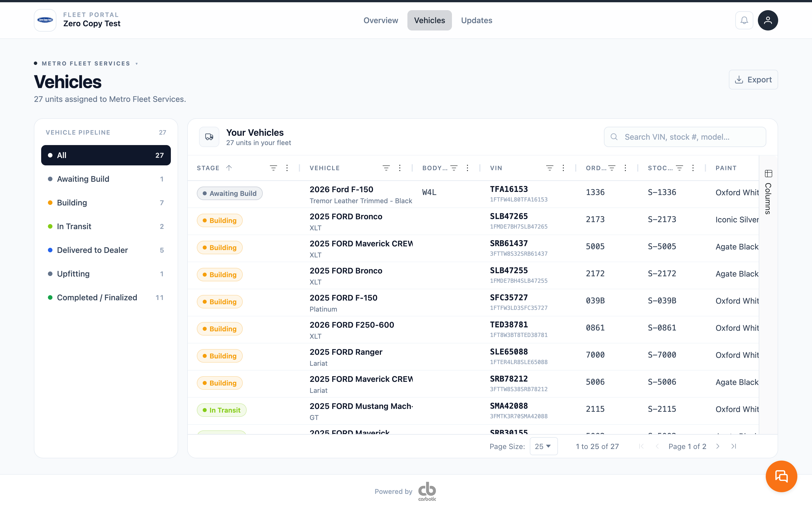Open the Stock column filter icon

pos(679,168)
